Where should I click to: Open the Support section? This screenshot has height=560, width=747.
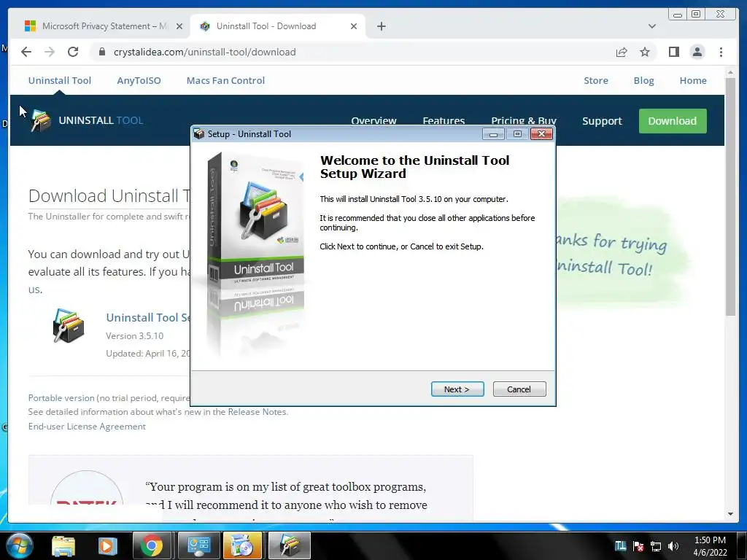tap(602, 121)
